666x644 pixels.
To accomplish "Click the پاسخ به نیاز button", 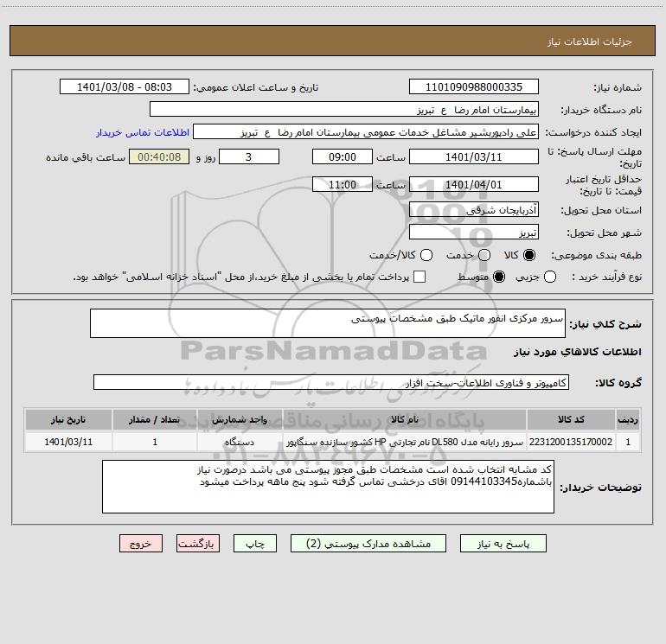I will 503,544.
